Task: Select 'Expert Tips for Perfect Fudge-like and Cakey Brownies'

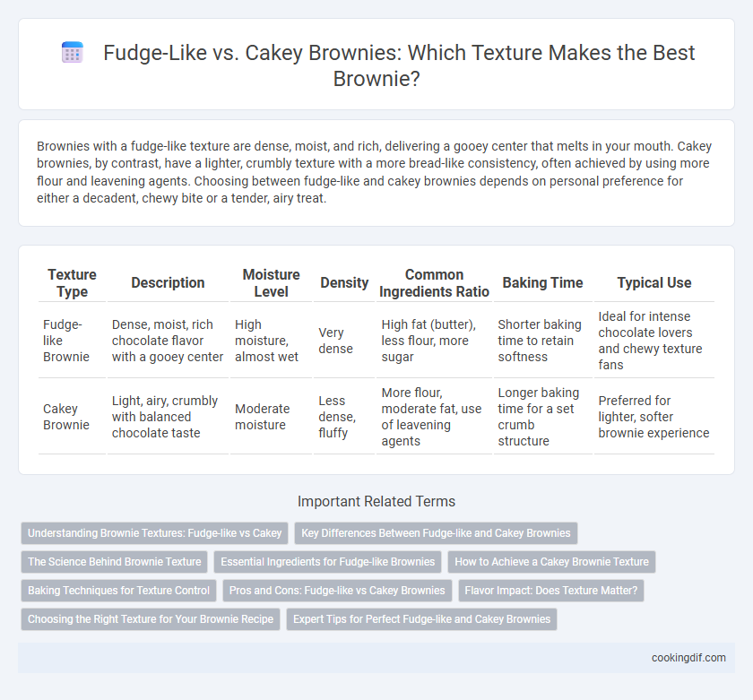Action: point(421,619)
